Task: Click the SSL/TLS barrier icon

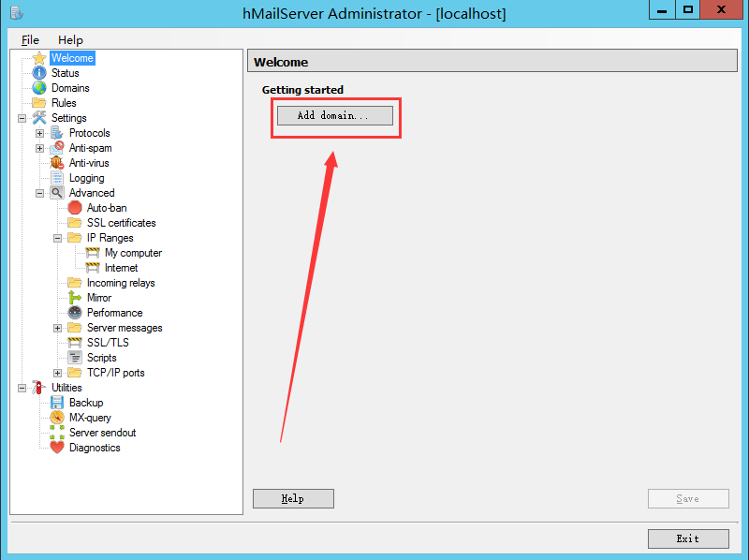Action: click(75, 343)
